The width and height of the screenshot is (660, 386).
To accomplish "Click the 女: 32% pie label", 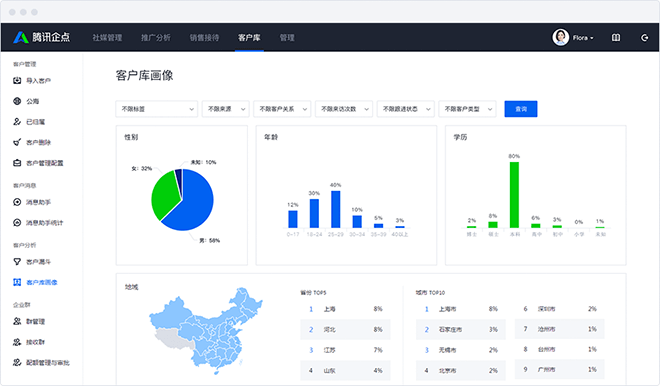I will click(141, 168).
